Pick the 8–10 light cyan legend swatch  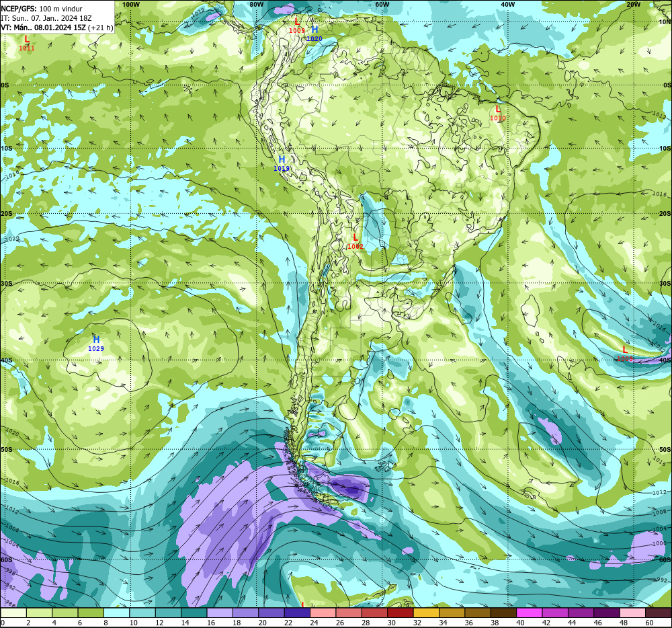coord(116,613)
